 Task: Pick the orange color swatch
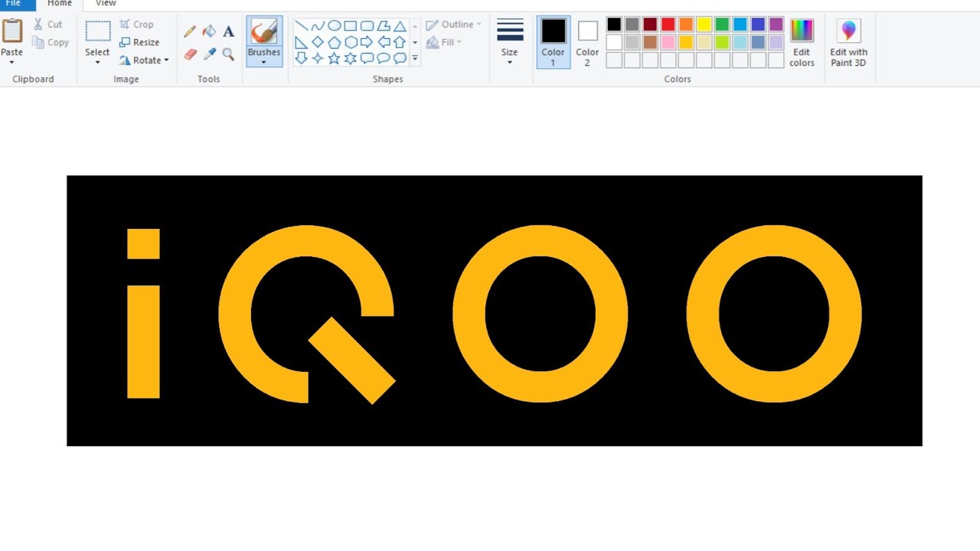click(686, 24)
